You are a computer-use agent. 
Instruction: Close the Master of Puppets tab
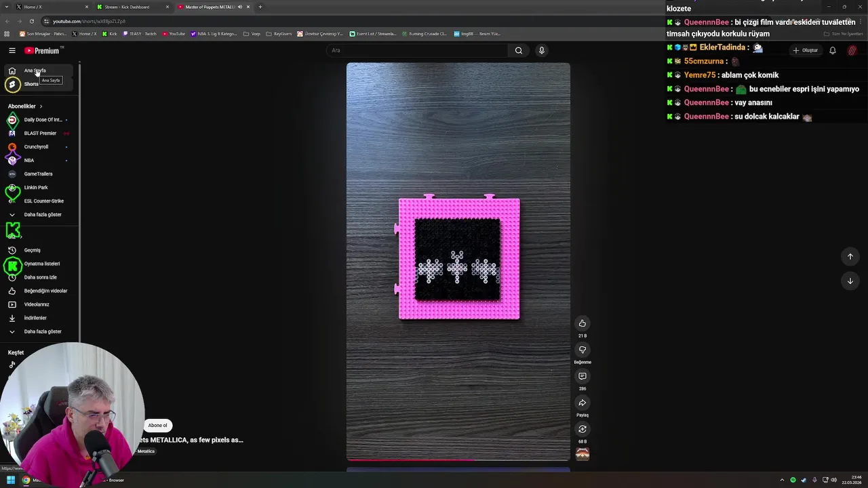[248, 7]
